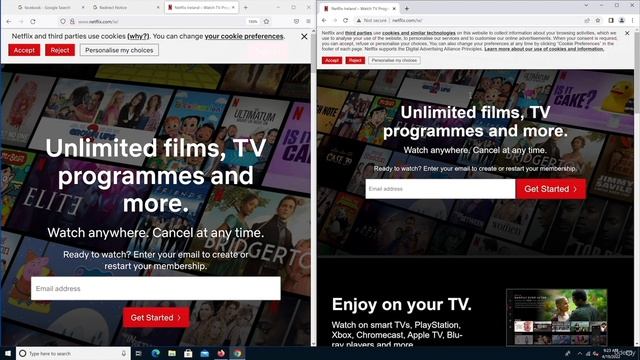Click Get Started in the Chrome window
640x360 pixels.
(551, 189)
